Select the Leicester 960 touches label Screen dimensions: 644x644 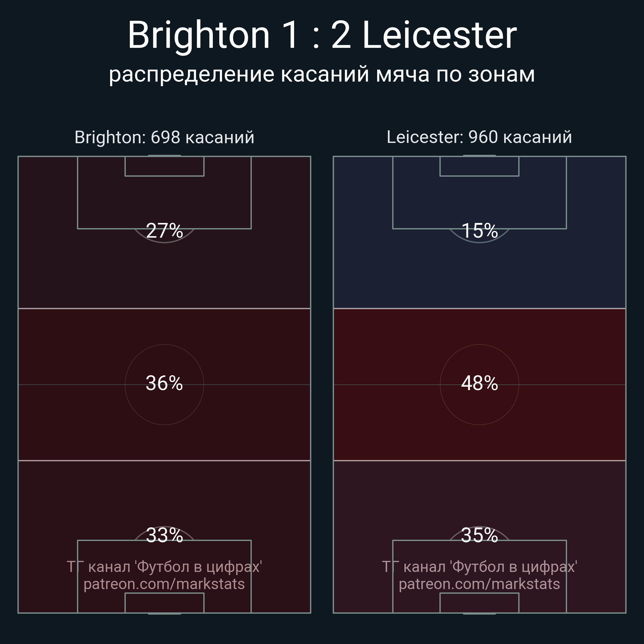pyautogui.click(x=479, y=137)
